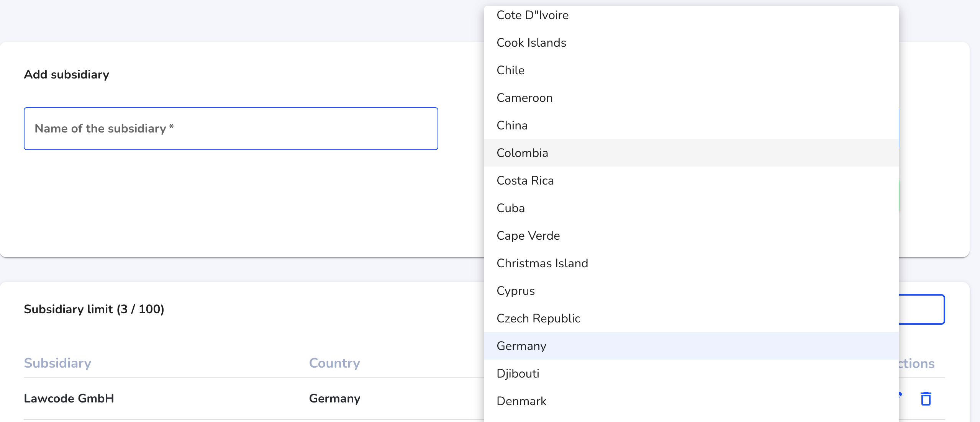Pick Cuba as the country
Screen dimensions: 980x422
pos(691,208)
